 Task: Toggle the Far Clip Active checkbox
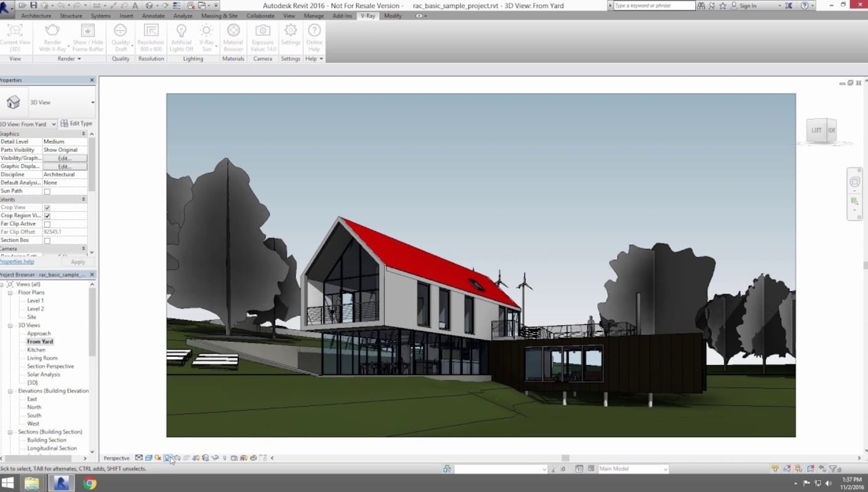coord(47,224)
